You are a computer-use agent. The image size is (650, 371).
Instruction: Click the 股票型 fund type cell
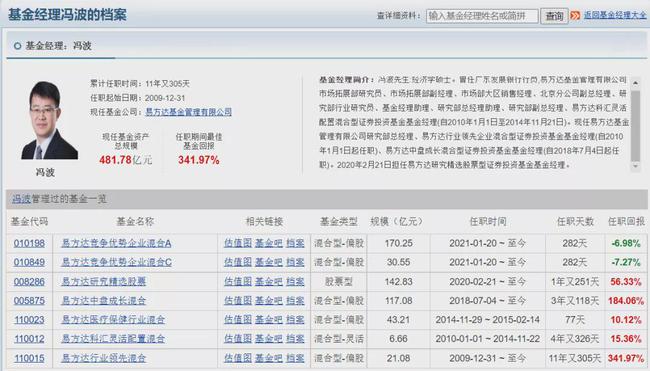click(339, 282)
